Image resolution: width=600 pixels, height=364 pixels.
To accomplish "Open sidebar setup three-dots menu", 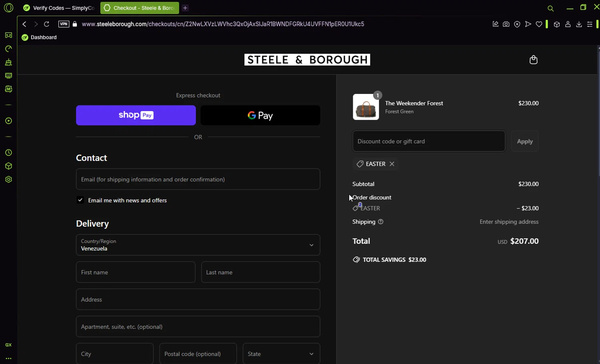I will 8,358.
